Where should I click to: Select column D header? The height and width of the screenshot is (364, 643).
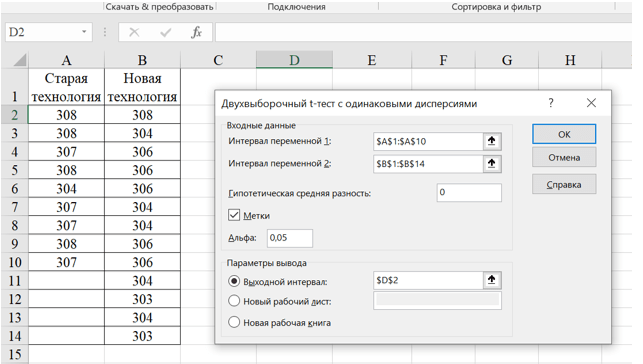294,60
